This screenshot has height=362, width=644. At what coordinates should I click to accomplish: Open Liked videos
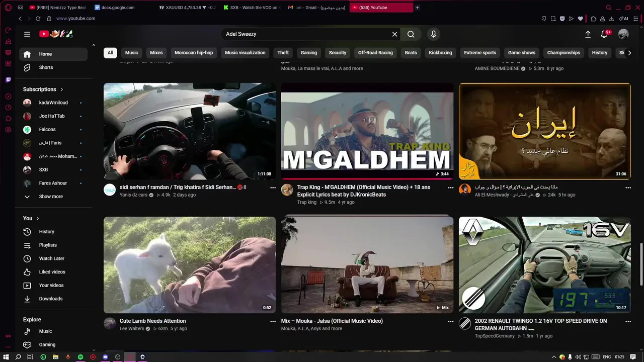(x=53, y=272)
